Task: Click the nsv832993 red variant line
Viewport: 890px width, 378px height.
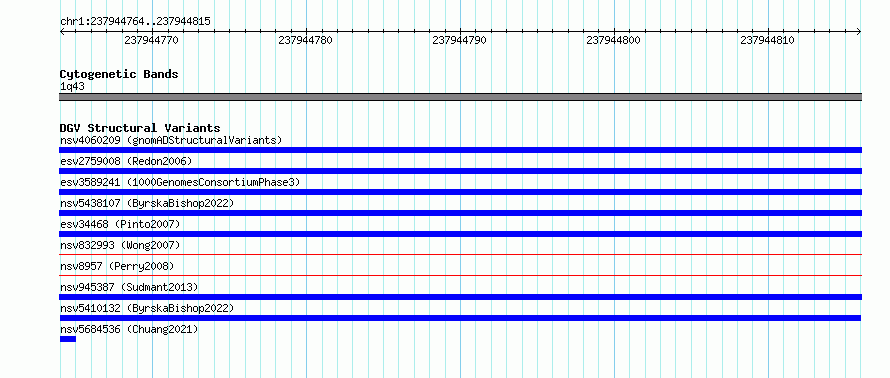Action: 460,255
